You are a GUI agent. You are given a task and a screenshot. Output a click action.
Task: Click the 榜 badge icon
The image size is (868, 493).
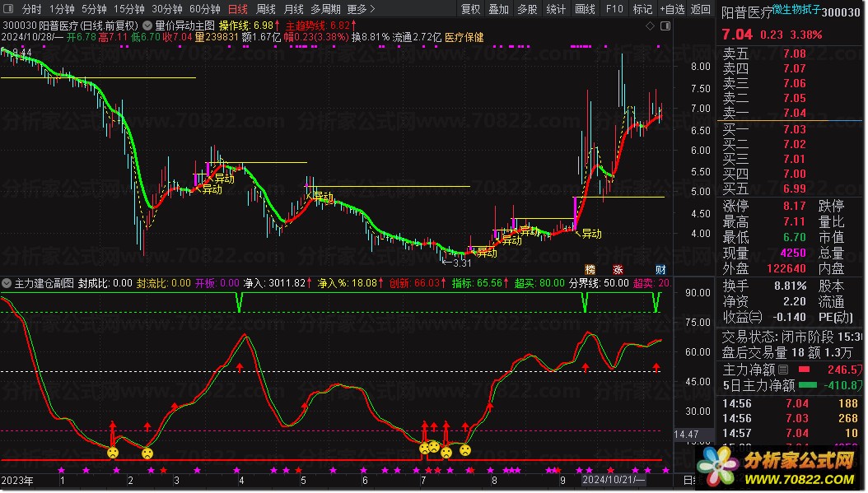(590, 269)
